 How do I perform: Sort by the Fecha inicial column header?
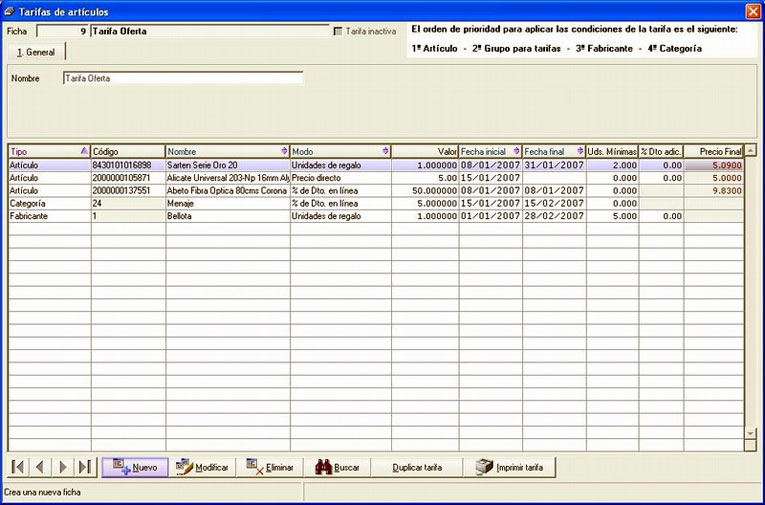click(x=490, y=151)
